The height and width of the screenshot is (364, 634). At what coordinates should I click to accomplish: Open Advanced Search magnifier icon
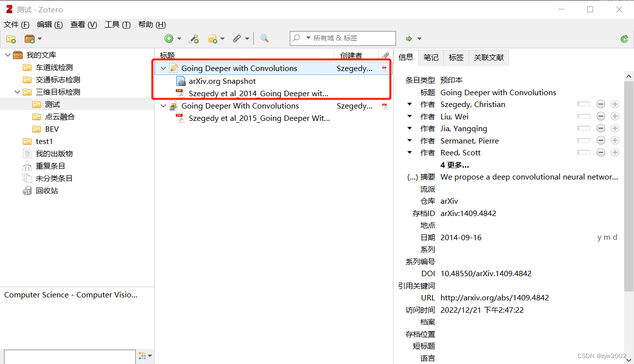tap(264, 38)
